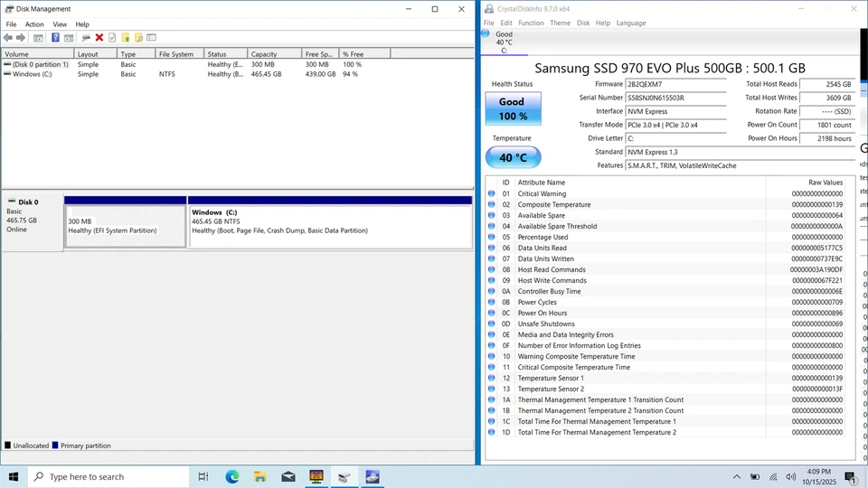Open Edit menu in CrystalDiskInfo

506,23
